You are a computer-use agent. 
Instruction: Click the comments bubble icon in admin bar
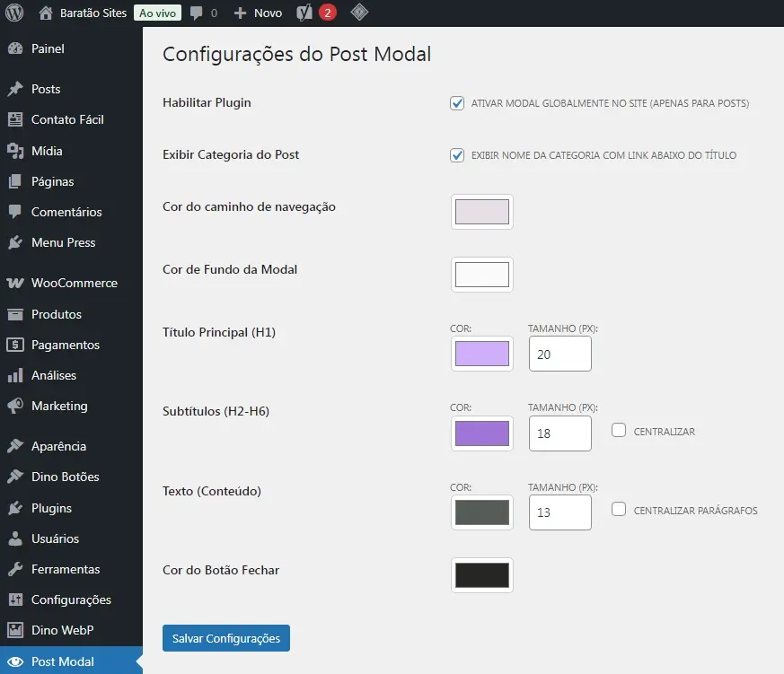point(195,13)
